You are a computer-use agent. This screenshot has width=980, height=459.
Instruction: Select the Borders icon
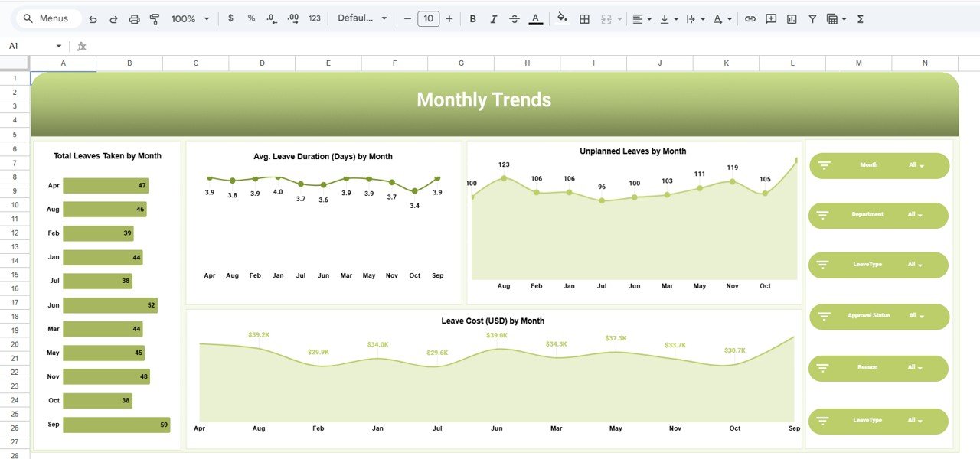[584, 18]
